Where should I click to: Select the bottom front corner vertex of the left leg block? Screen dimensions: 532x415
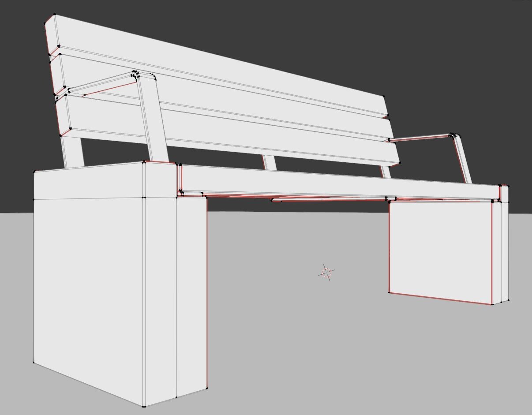point(144,406)
